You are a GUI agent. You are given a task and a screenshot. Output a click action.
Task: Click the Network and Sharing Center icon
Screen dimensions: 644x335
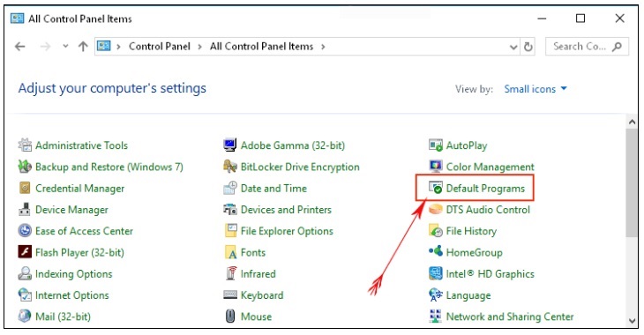pos(435,316)
